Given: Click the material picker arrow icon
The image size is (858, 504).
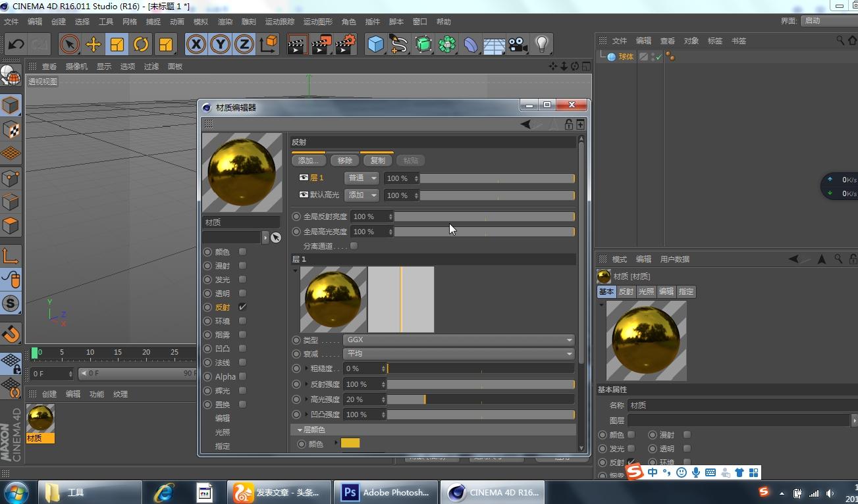Looking at the screenshot, I should tap(276, 238).
